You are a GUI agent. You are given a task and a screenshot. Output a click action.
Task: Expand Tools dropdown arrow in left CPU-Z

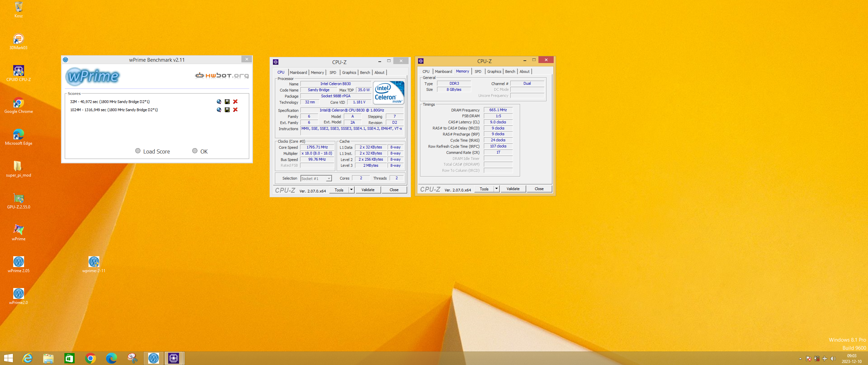pyautogui.click(x=351, y=190)
